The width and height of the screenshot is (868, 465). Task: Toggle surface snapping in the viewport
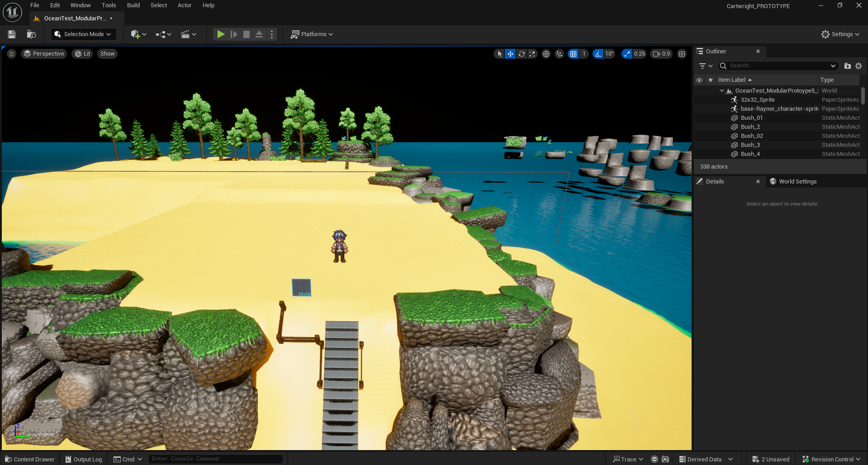click(x=560, y=54)
